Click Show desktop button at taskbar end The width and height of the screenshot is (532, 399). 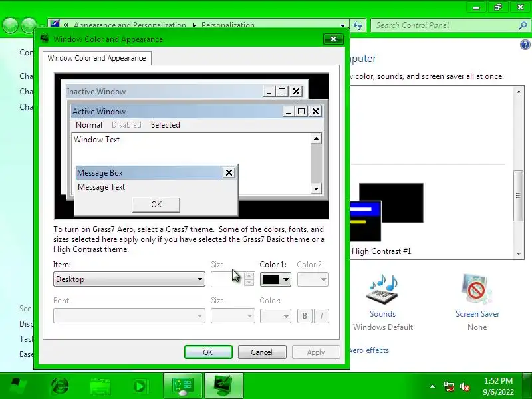click(527, 386)
